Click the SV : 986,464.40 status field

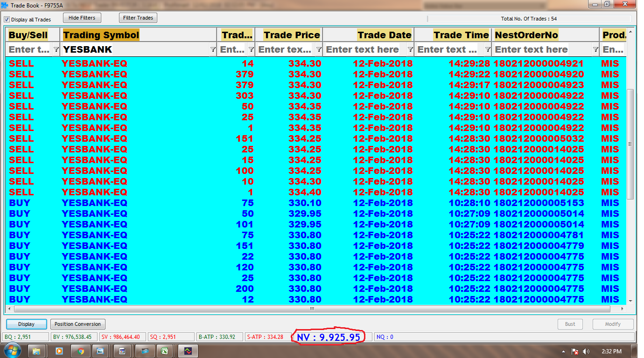point(123,337)
